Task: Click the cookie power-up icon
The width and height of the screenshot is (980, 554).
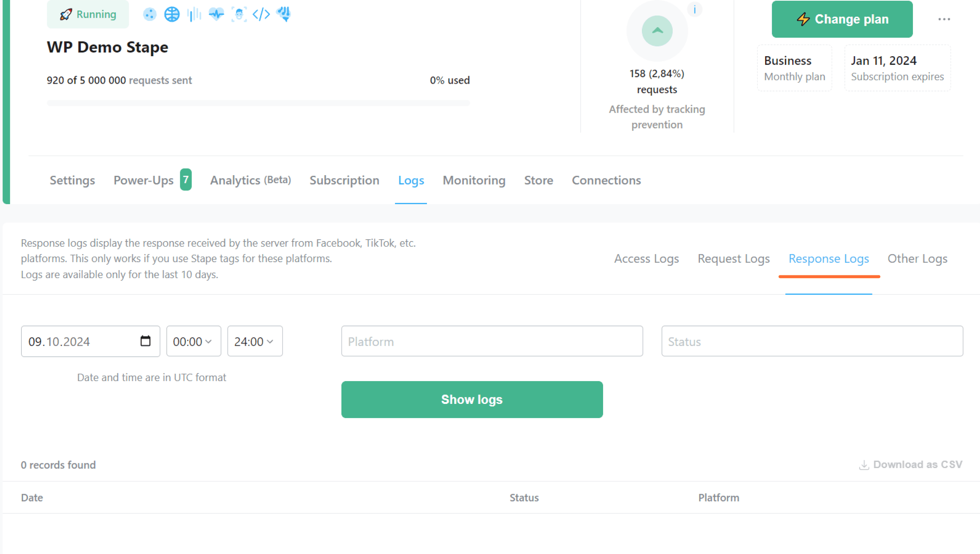Action: click(x=150, y=15)
